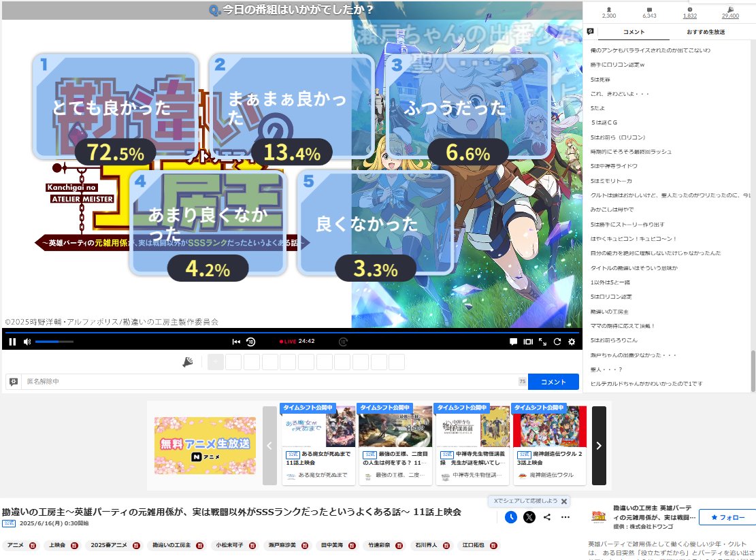Select poll option 3 ふつうだった
Screen dimensions: 756x560
coord(468,107)
